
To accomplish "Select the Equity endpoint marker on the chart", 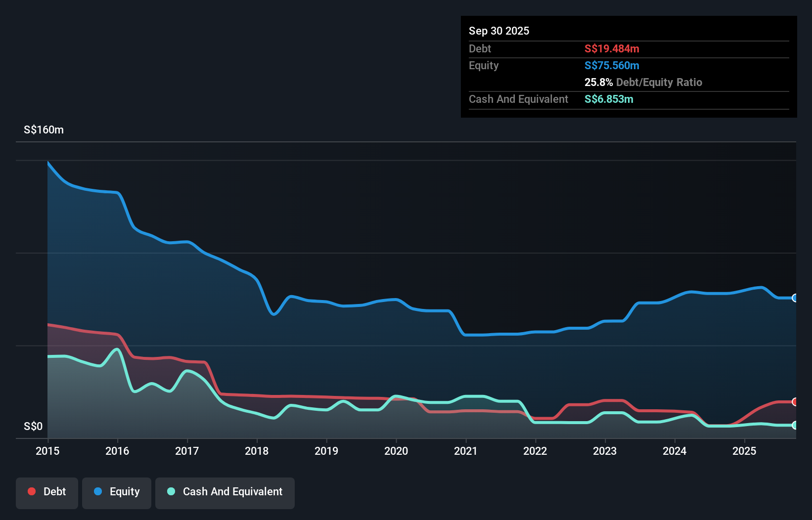I will (795, 298).
